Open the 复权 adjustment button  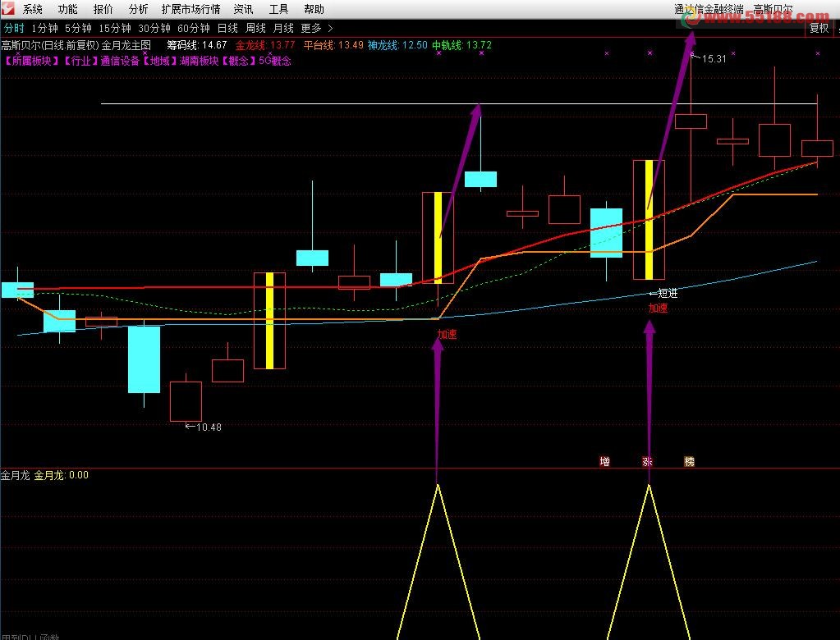(819, 27)
